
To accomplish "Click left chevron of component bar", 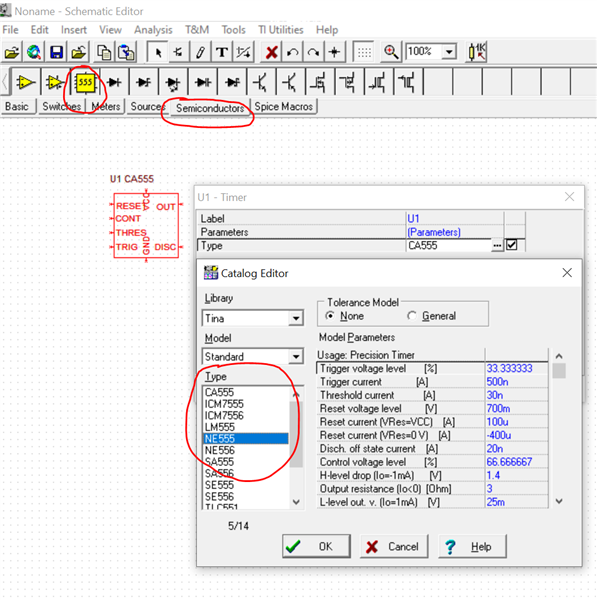I will 5,82.
